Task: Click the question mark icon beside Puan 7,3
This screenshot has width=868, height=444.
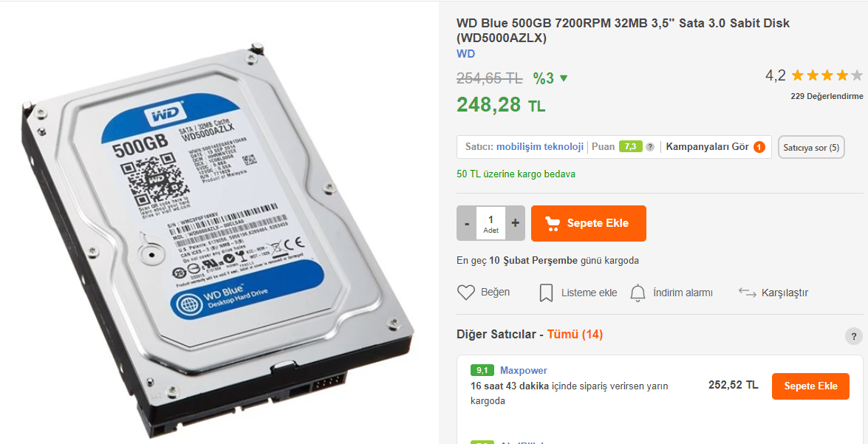Action: click(650, 147)
